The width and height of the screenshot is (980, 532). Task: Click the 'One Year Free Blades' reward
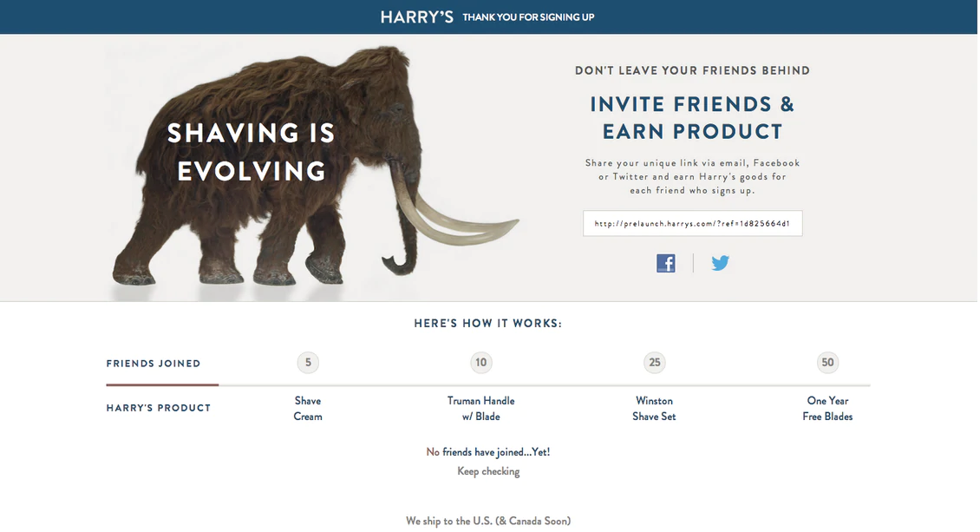coord(827,408)
